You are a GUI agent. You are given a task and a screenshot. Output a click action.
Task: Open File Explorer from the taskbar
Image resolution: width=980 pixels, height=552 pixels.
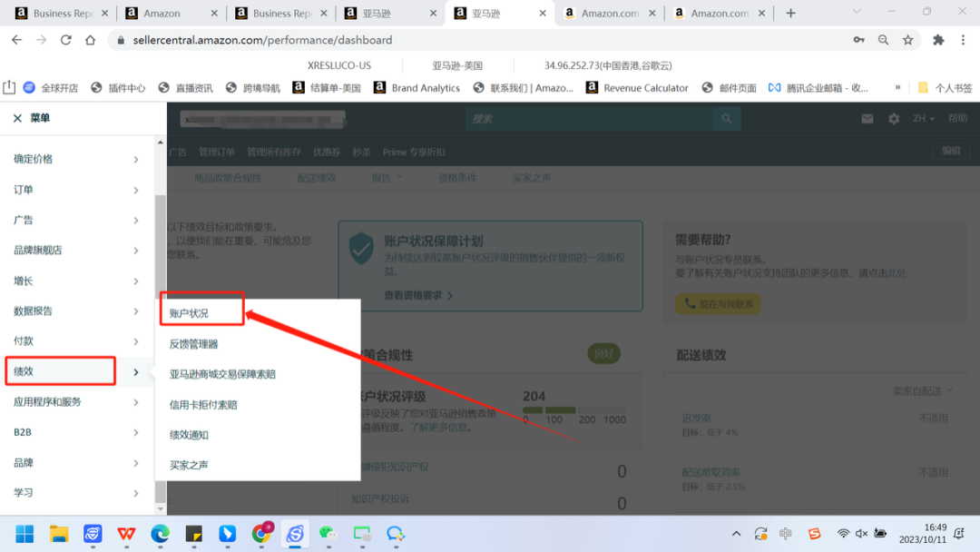pyautogui.click(x=59, y=534)
